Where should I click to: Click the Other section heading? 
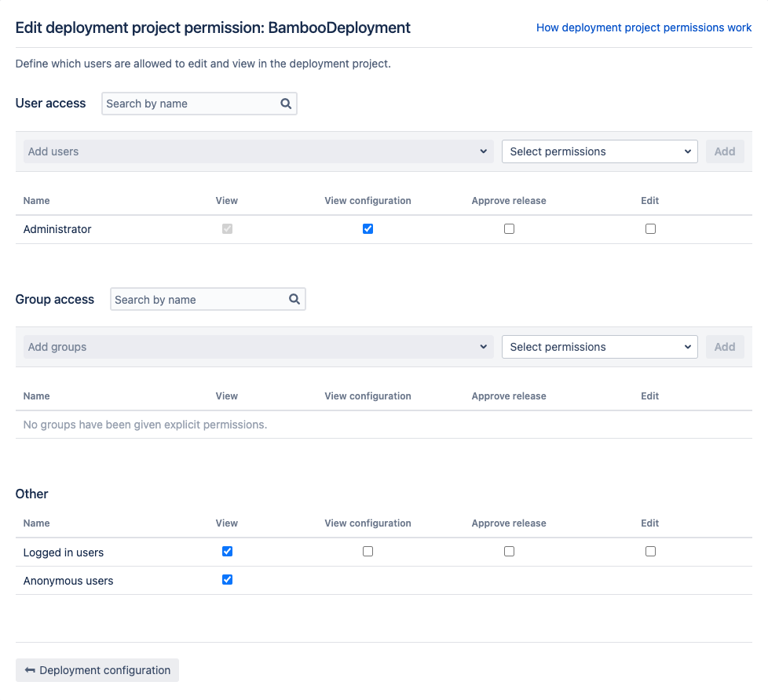32,494
